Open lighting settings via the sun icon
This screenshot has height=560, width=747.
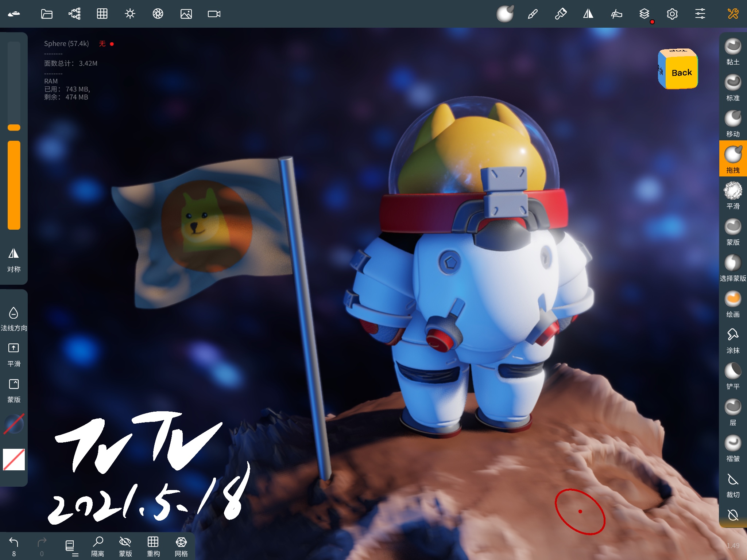point(130,14)
